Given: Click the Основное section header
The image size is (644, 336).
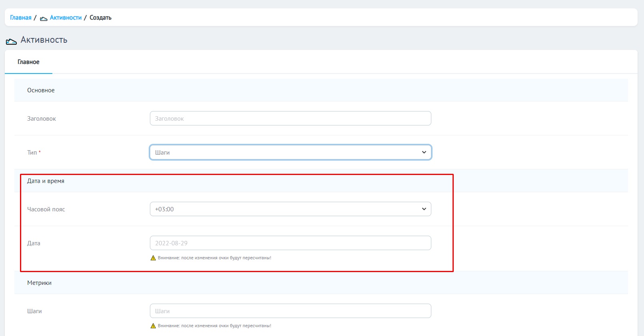Looking at the screenshot, I should (41, 90).
